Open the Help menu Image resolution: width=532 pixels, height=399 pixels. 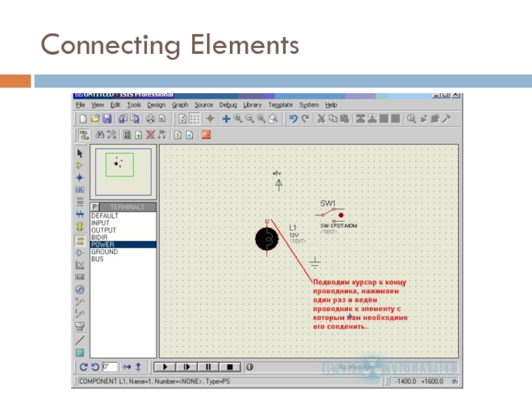pos(331,105)
